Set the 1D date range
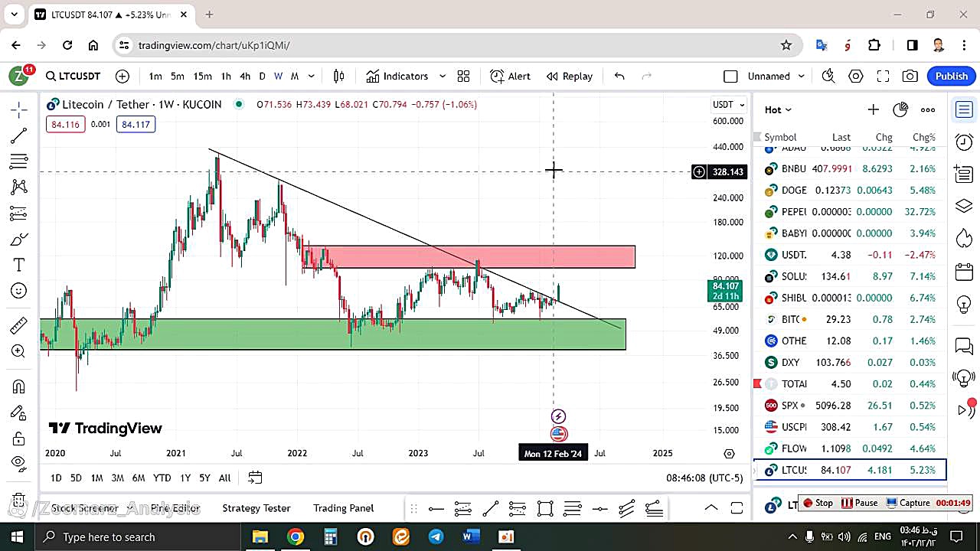980x551 pixels. point(56,478)
